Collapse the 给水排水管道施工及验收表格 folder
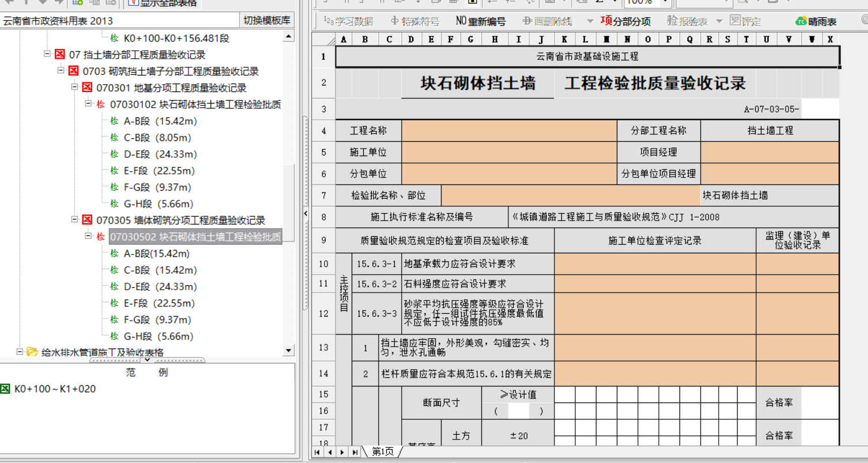Screen dimensions: 868x463 pos(20,351)
